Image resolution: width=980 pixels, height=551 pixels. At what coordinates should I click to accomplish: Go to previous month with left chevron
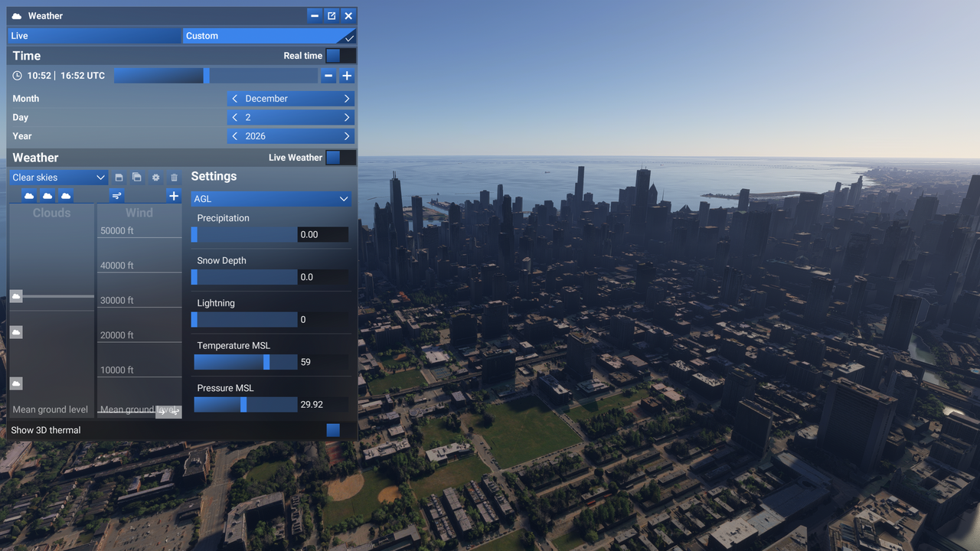coord(235,99)
